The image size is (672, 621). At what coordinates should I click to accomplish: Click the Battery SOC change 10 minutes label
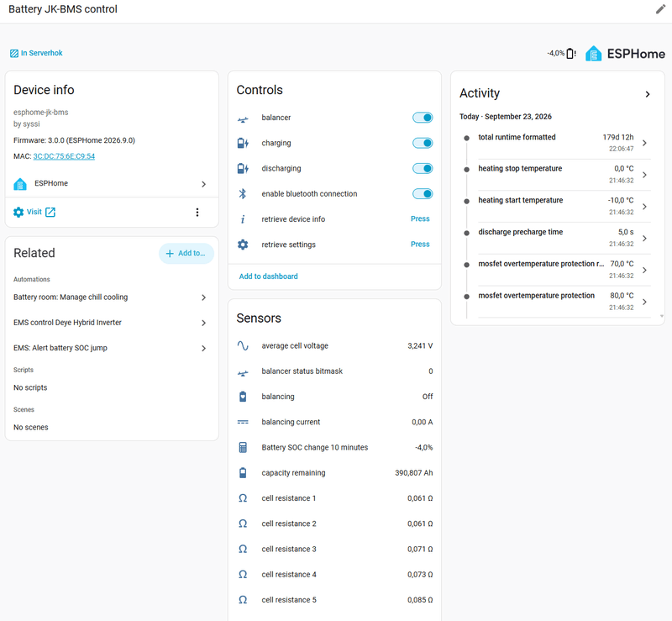coord(314,447)
